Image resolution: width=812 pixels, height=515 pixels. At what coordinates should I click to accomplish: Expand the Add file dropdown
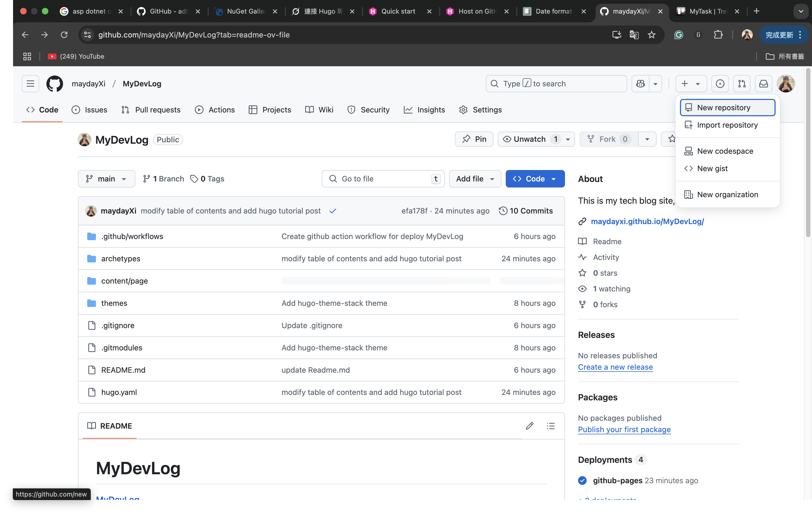click(475, 179)
